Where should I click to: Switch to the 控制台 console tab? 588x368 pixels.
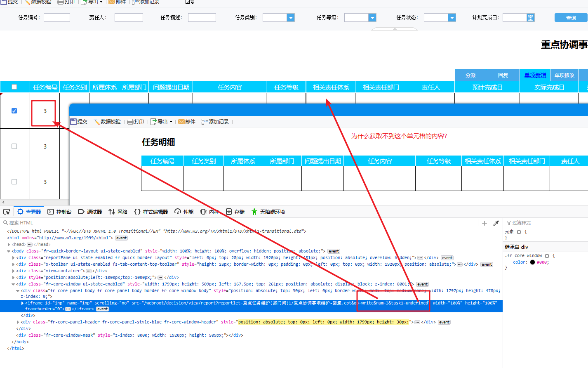tap(59, 212)
